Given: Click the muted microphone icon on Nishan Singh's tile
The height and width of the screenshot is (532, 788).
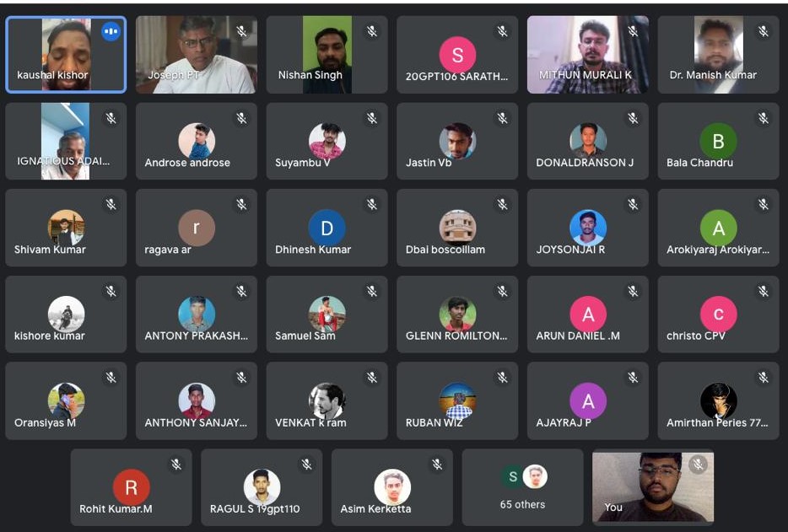Looking at the screenshot, I should [x=372, y=32].
